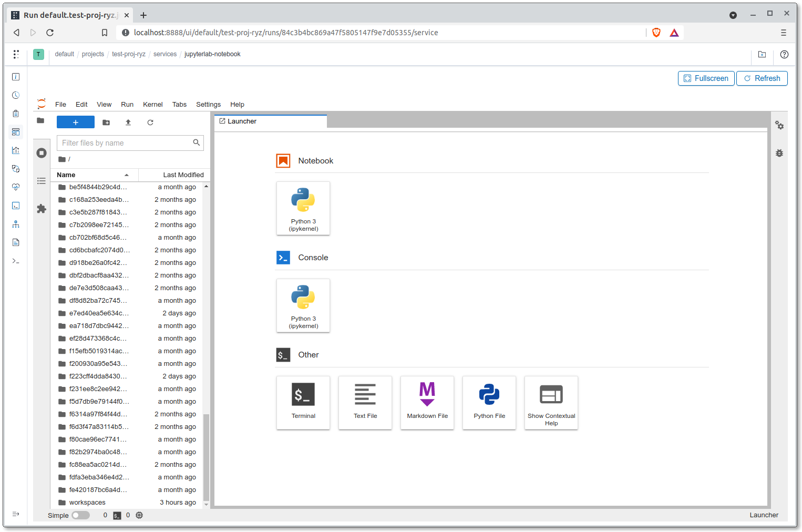Open the File Browser sidebar tab

pos(41,120)
